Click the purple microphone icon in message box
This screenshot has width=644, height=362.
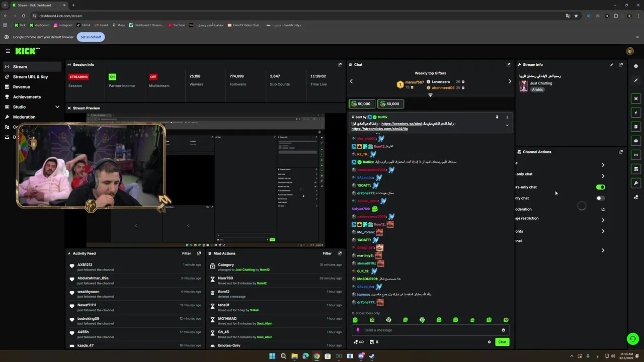coord(358,330)
